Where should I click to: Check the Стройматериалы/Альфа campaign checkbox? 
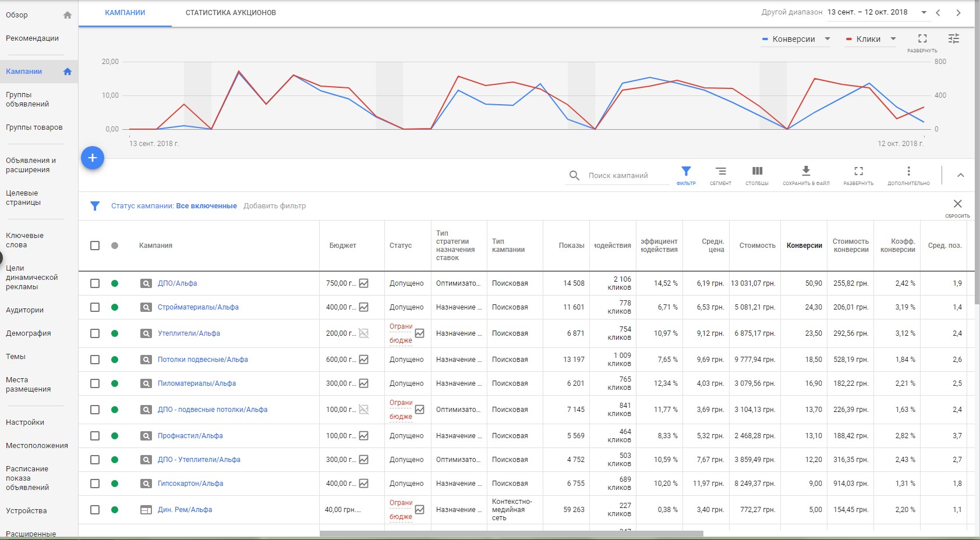95,307
